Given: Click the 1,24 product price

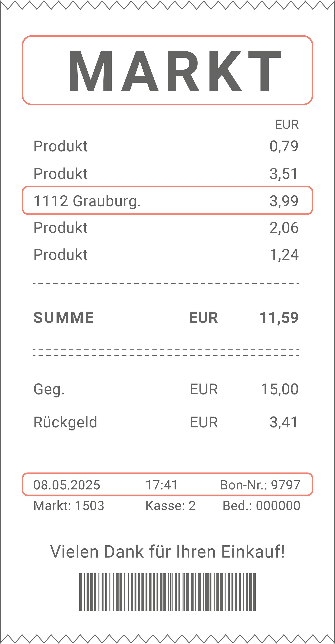Looking at the screenshot, I should [x=284, y=255].
